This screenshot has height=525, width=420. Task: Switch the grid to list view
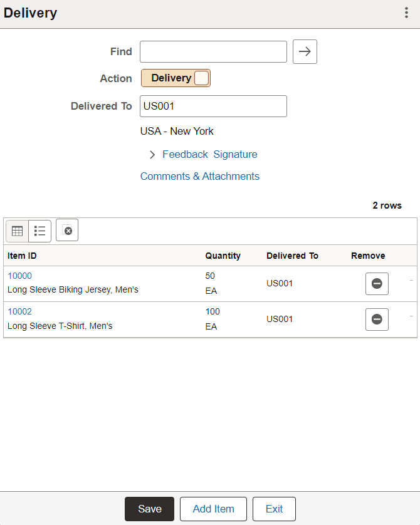tap(39, 231)
